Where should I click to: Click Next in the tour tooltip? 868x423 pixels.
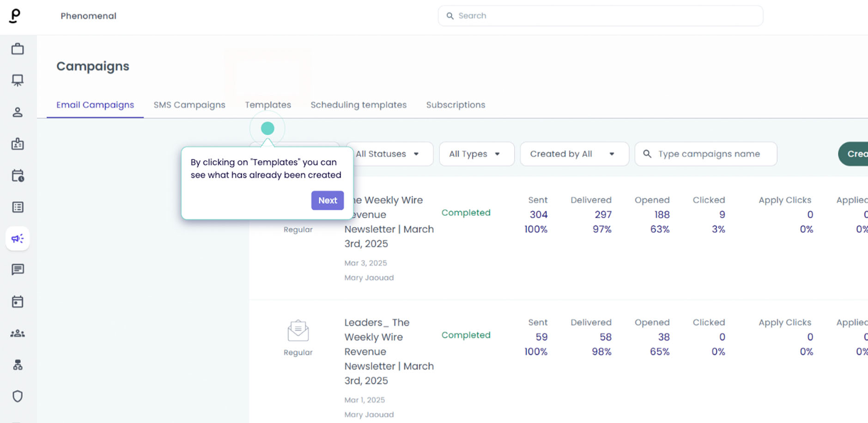328,200
